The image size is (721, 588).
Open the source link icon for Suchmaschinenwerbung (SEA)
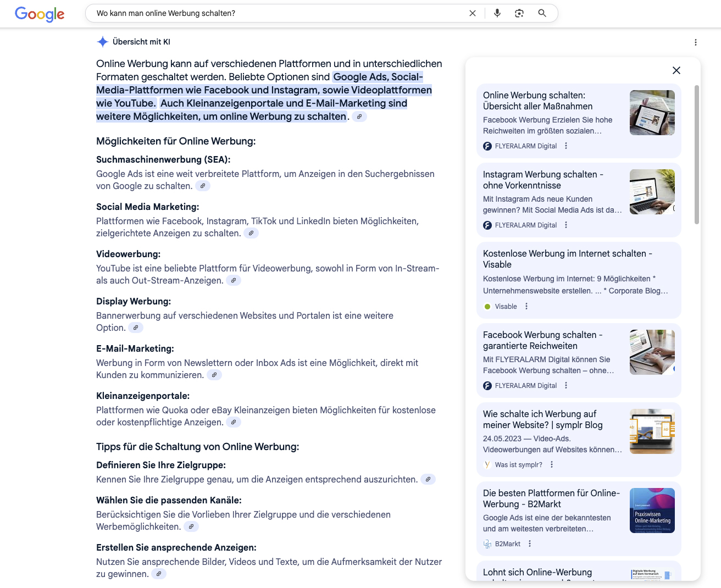pyautogui.click(x=203, y=186)
